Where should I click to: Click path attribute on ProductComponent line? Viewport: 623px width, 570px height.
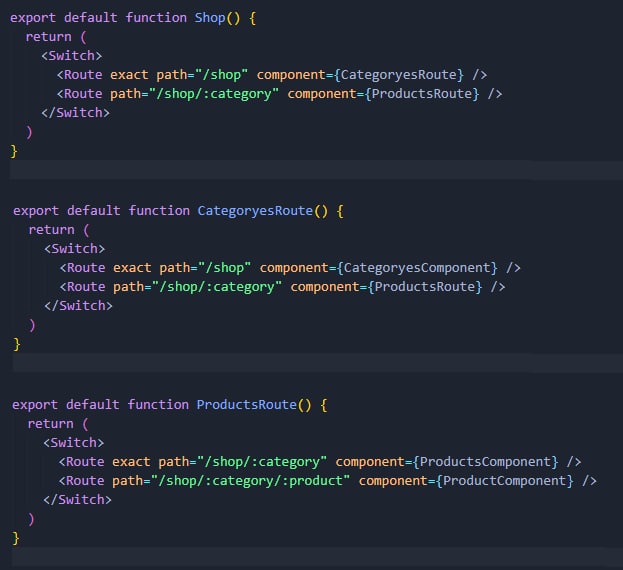127,481
